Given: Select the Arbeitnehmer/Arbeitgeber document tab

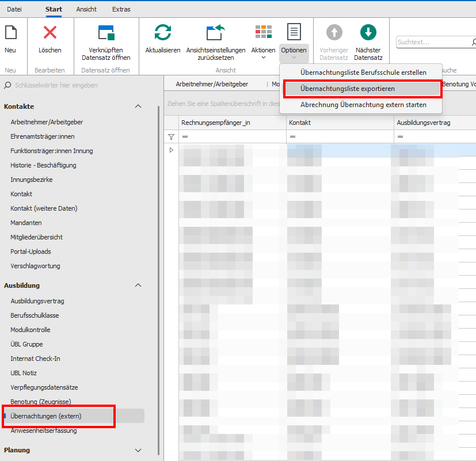Looking at the screenshot, I should (212, 84).
